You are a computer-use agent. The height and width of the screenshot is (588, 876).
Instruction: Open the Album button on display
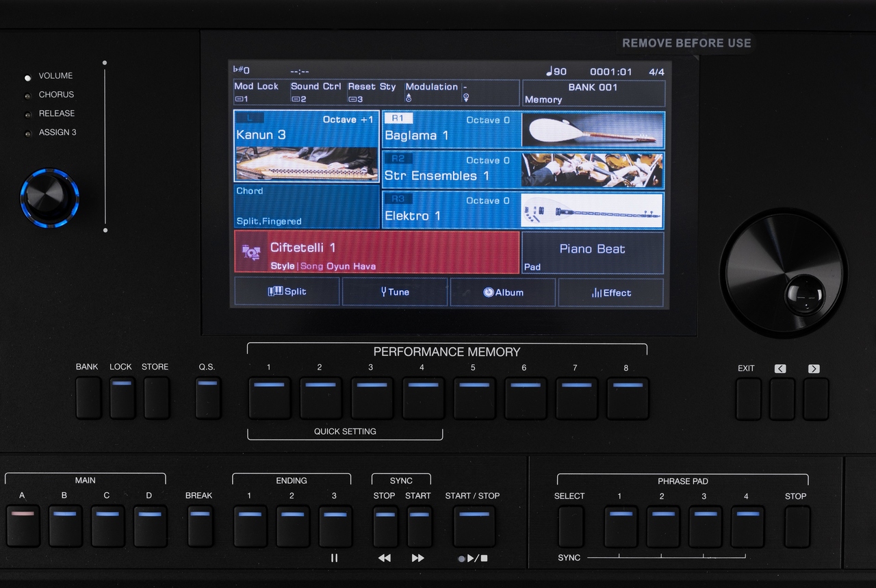point(502,292)
